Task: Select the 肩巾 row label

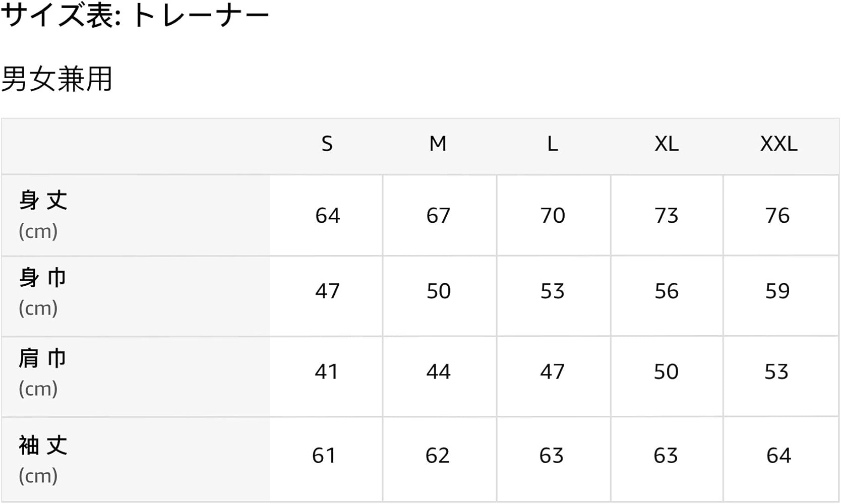Action: pyautogui.click(x=43, y=358)
